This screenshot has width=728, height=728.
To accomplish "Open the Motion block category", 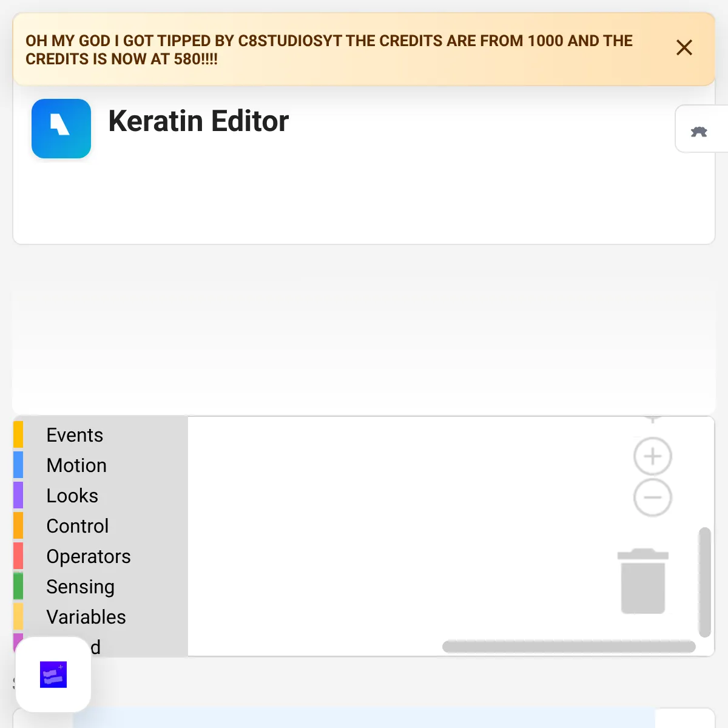I will point(76,465).
